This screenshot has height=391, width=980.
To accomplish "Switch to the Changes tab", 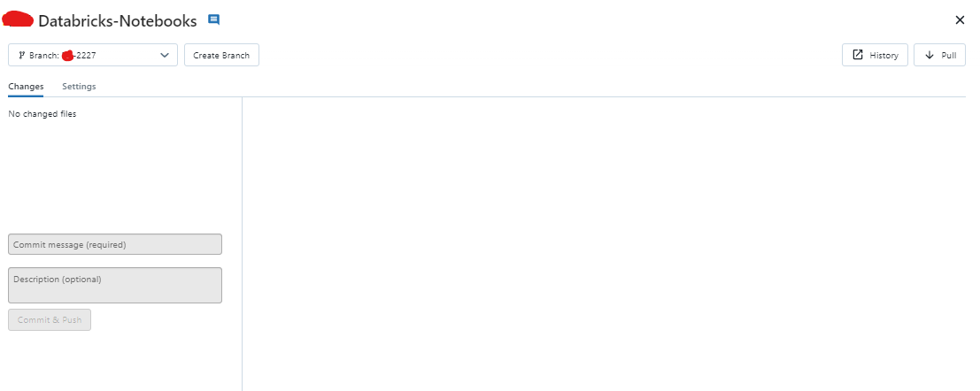I will 26,87.
